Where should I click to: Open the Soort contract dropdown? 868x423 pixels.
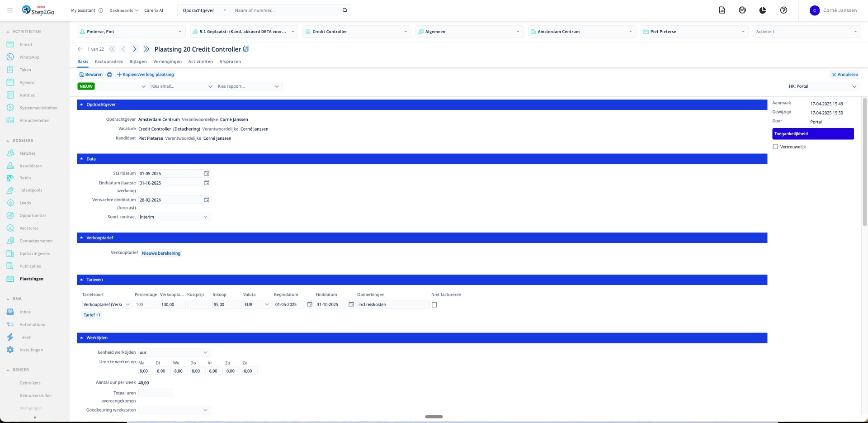[x=174, y=217]
